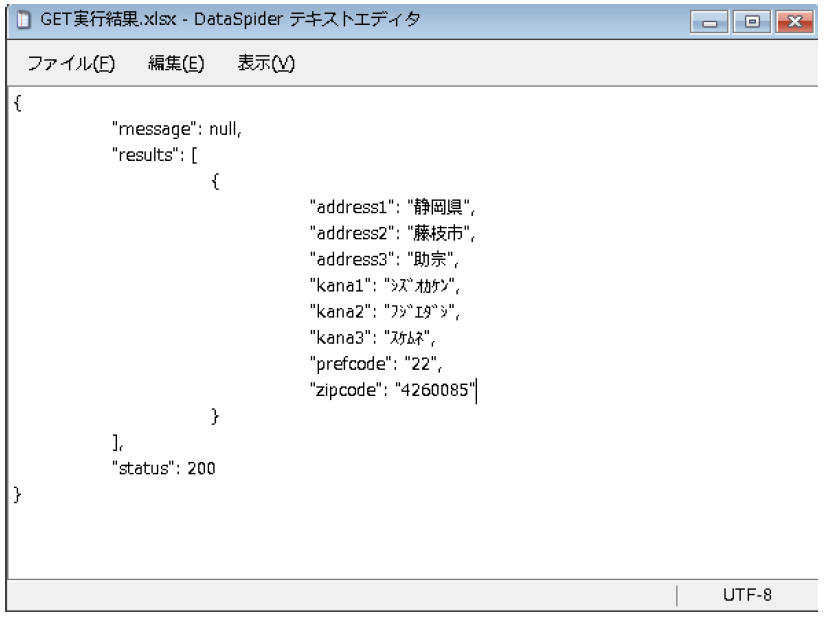The width and height of the screenshot is (825, 618).
Task: Click the UTF-8 encoding indicator in status bar
Action: pos(746,594)
